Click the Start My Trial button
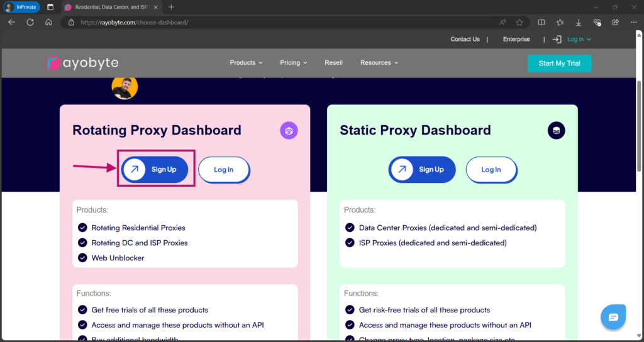This screenshot has width=644, height=342. pyautogui.click(x=559, y=63)
